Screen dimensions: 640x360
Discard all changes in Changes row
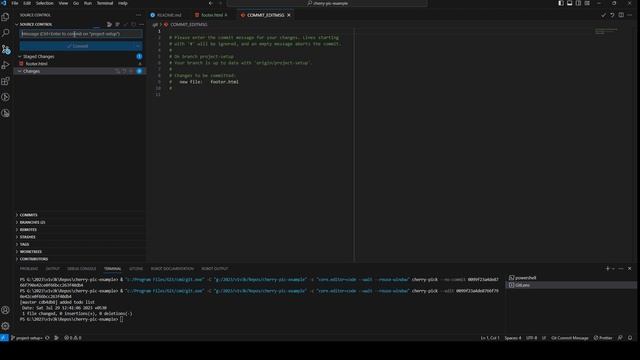pos(124,71)
